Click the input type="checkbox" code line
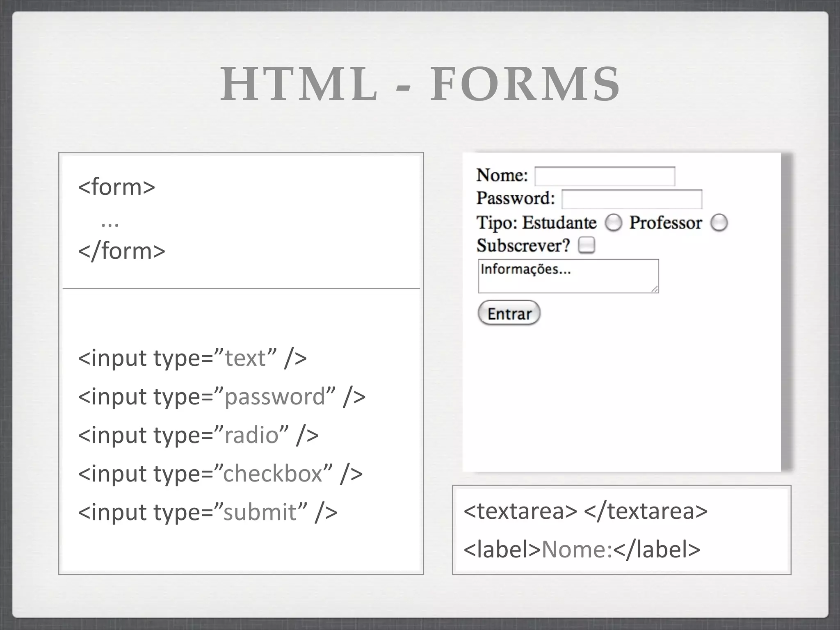 pyautogui.click(x=220, y=474)
